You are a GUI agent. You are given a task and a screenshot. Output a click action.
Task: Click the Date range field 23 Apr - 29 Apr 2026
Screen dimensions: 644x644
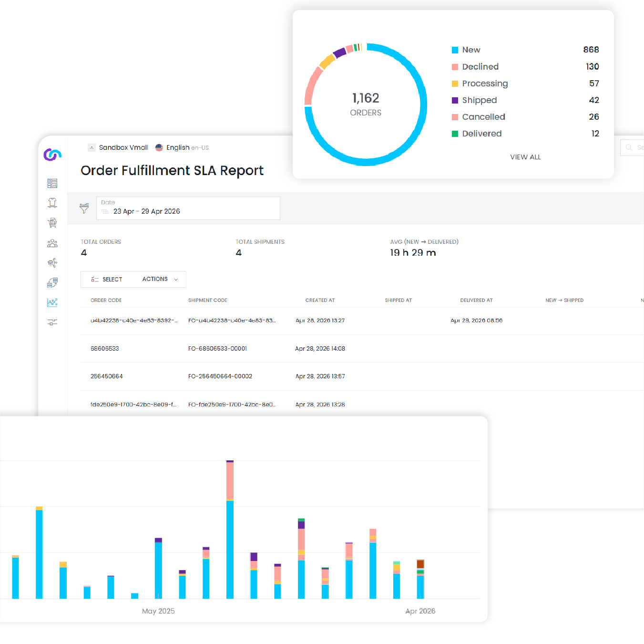[x=188, y=208]
